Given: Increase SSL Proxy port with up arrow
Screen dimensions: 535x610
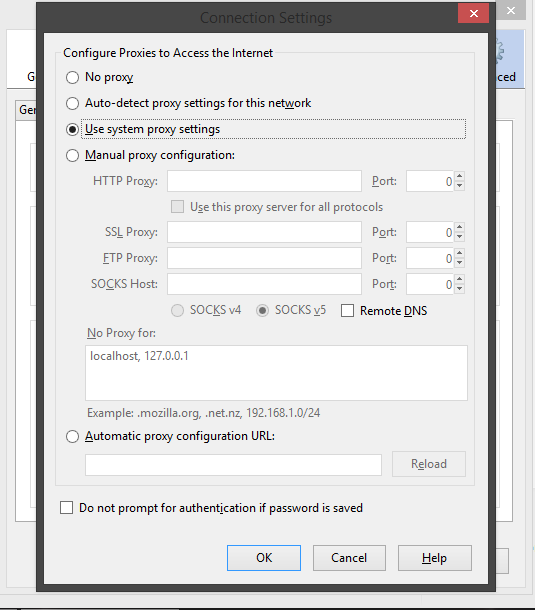Looking at the screenshot, I should (460, 227).
